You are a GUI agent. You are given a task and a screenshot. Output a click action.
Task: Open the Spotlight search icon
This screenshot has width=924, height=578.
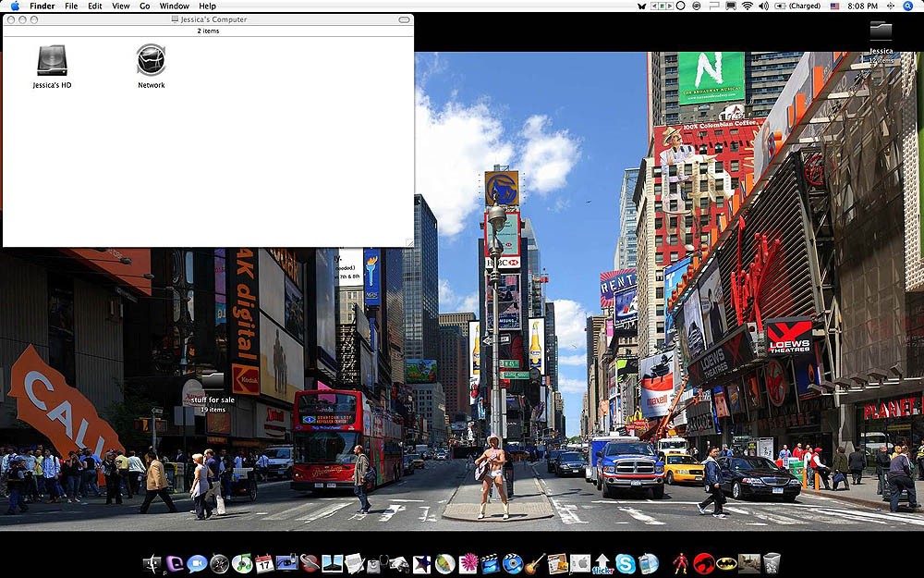tap(908, 6)
